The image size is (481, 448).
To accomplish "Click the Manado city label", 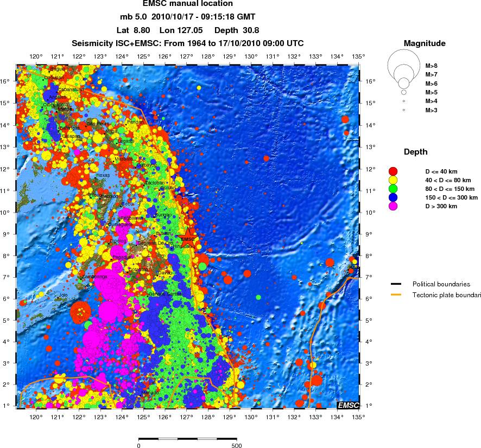I will coord(150,393).
